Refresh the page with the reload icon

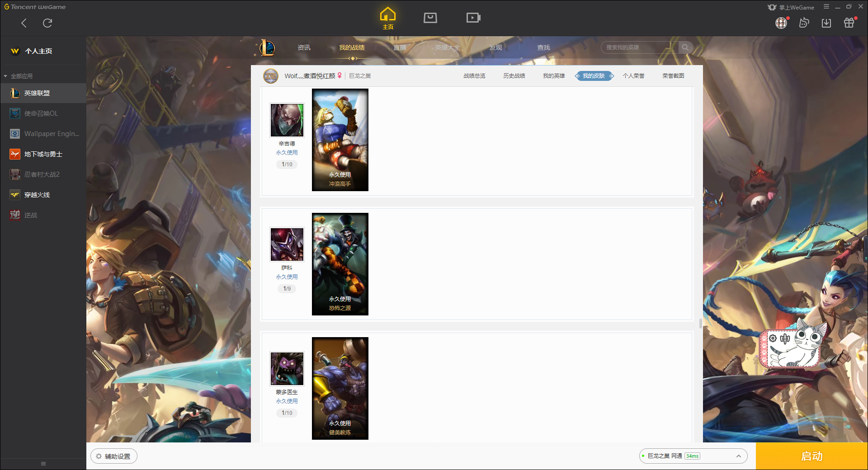coord(47,23)
